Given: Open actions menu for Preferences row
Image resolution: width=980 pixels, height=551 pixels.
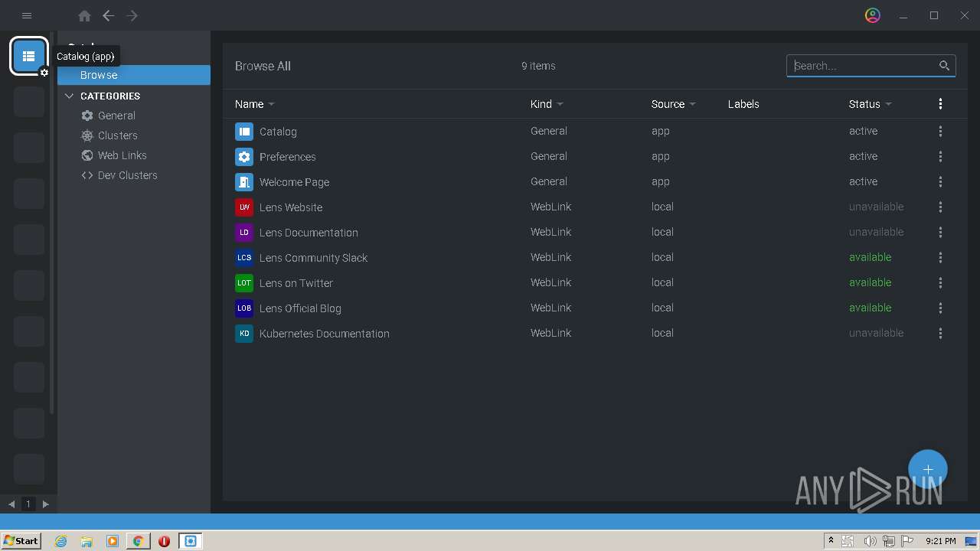Looking at the screenshot, I should [940, 157].
